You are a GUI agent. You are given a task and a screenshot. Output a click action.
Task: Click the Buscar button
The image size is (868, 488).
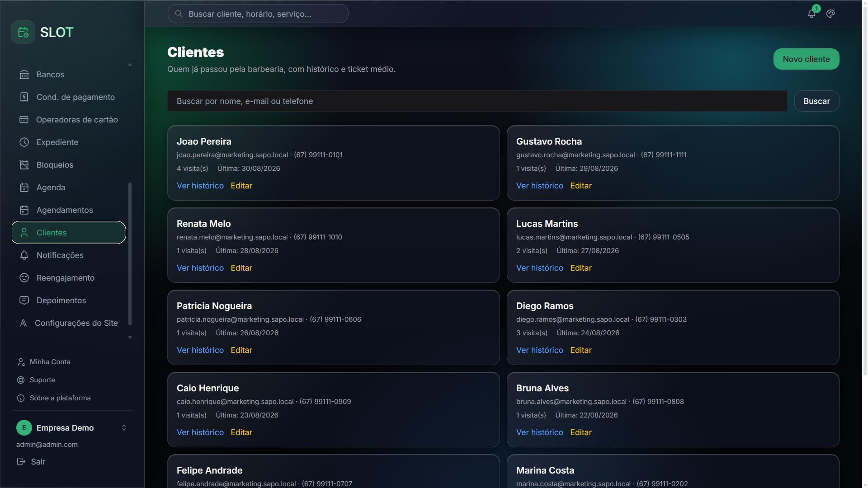[x=816, y=101]
